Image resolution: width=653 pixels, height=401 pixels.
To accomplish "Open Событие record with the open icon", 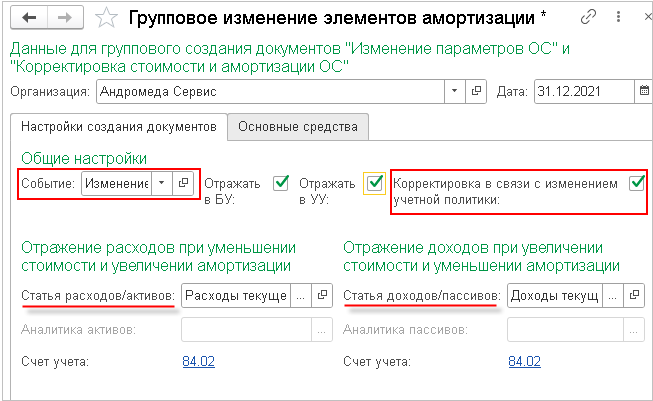I will pos(183,183).
